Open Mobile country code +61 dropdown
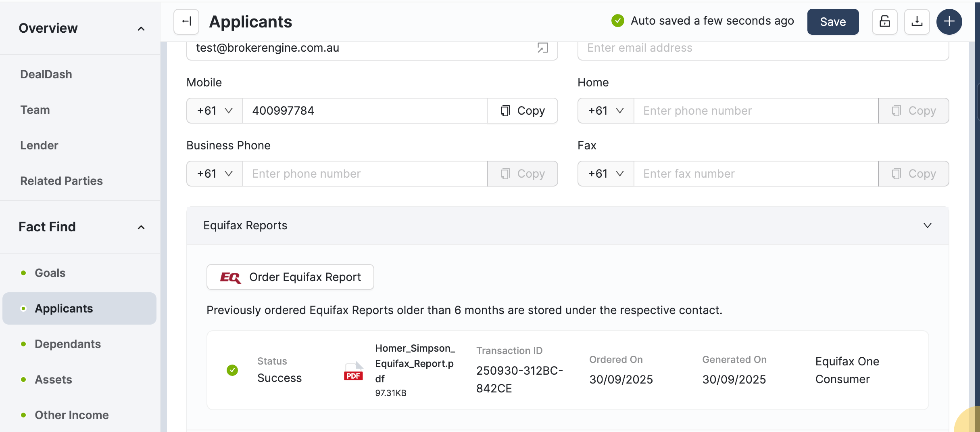This screenshot has height=432, width=980. (x=215, y=111)
